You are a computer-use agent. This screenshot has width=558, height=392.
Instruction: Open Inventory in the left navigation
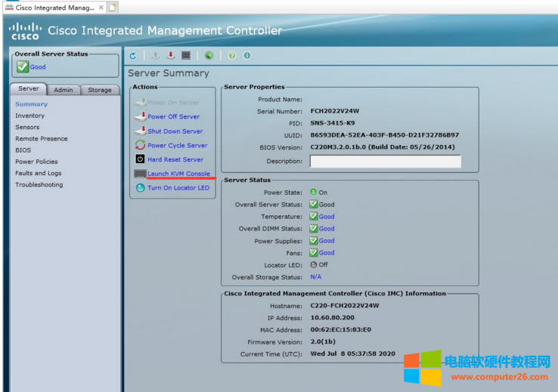[x=30, y=116]
